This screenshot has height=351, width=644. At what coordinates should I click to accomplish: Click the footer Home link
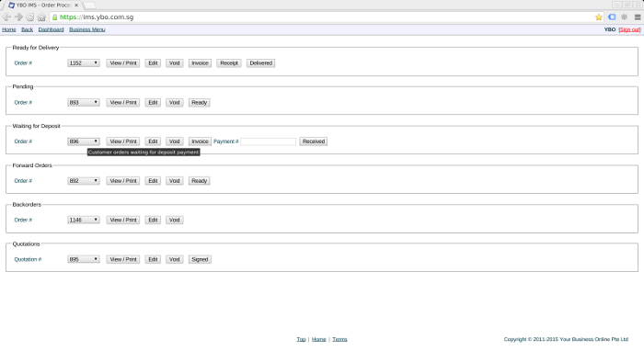pos(318,339)
